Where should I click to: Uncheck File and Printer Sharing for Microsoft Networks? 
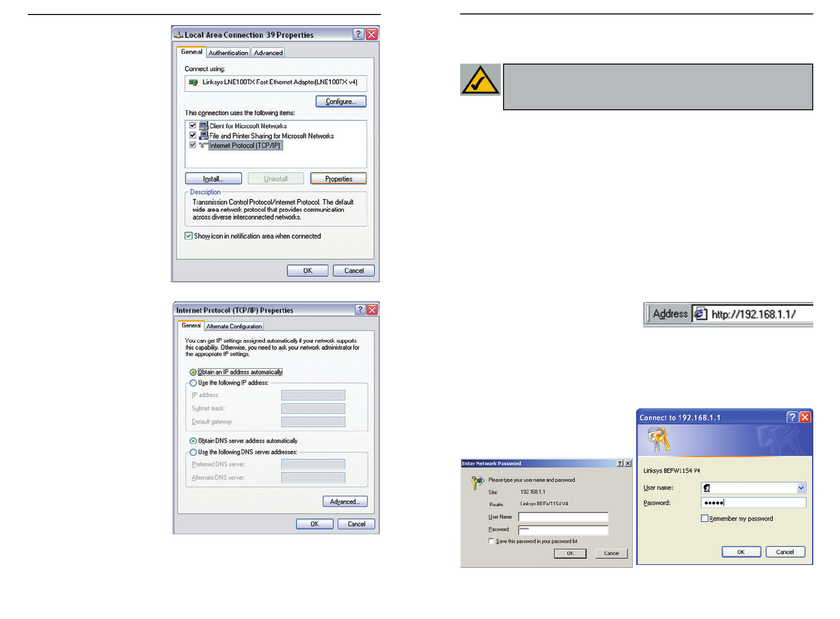coord(193,135)
